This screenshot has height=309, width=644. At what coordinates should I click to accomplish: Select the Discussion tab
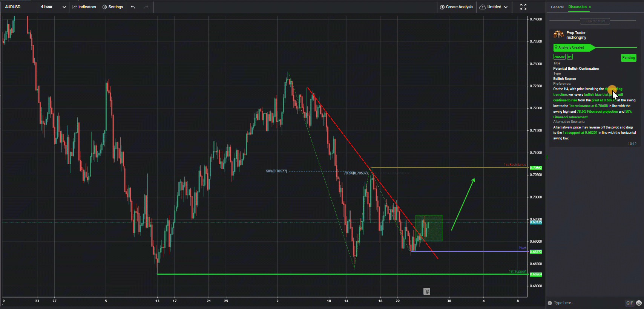point(577,7)
